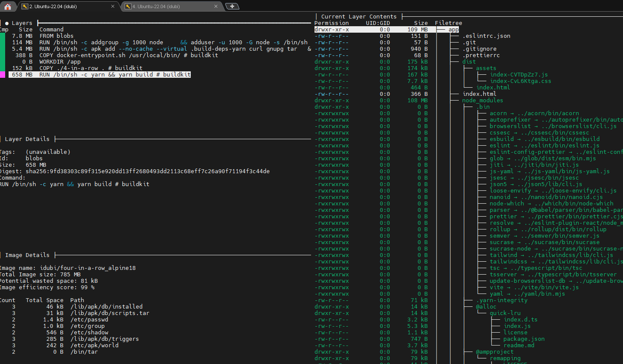
Task: Collapse the quick-lru directory
Action: tap(505, 313)
